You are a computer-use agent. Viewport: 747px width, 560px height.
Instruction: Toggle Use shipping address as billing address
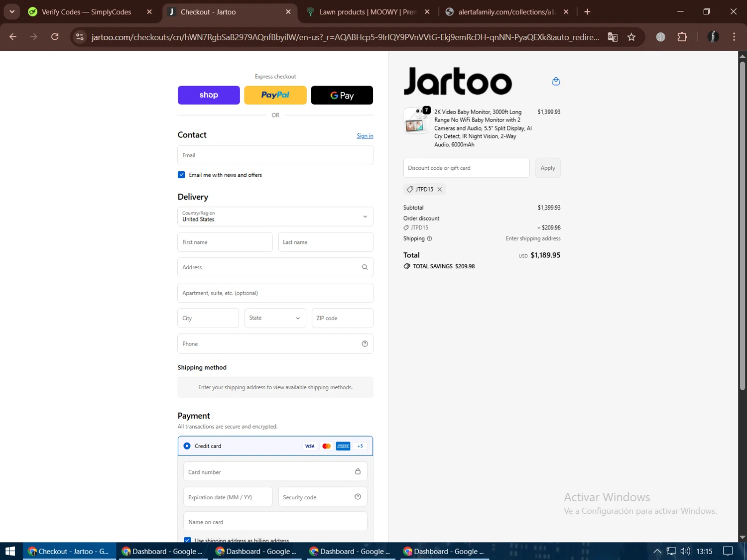tap(187, 540)
